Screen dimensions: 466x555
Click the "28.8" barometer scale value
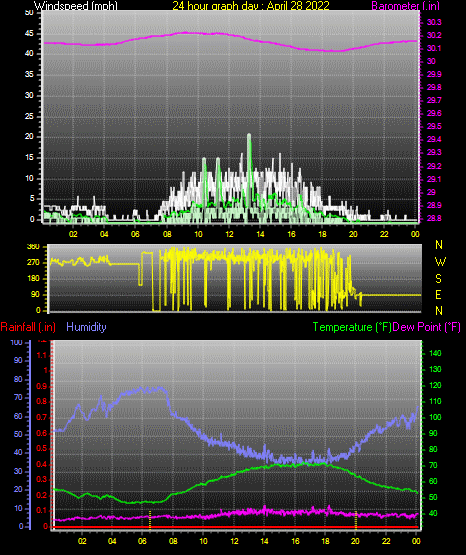(434, 218)
